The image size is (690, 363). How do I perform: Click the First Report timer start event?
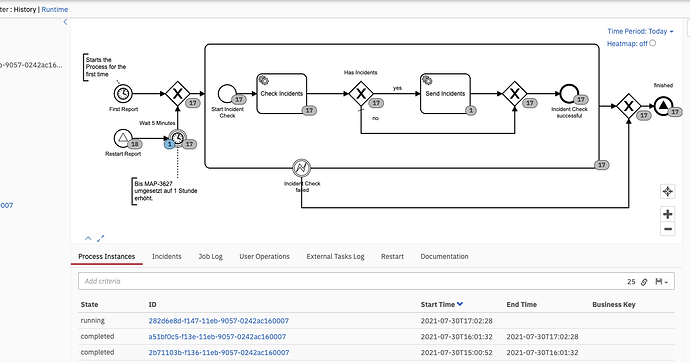coord(123,93)
